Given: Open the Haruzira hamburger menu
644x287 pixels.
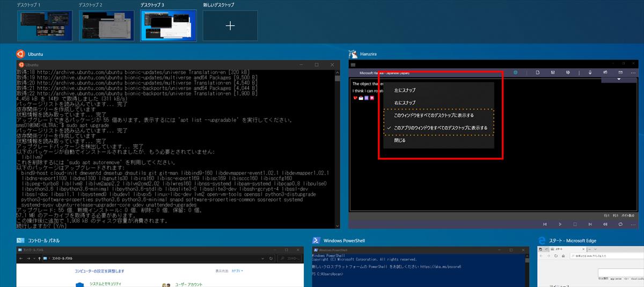Looking at the screenshot, I should pos(354,72).
